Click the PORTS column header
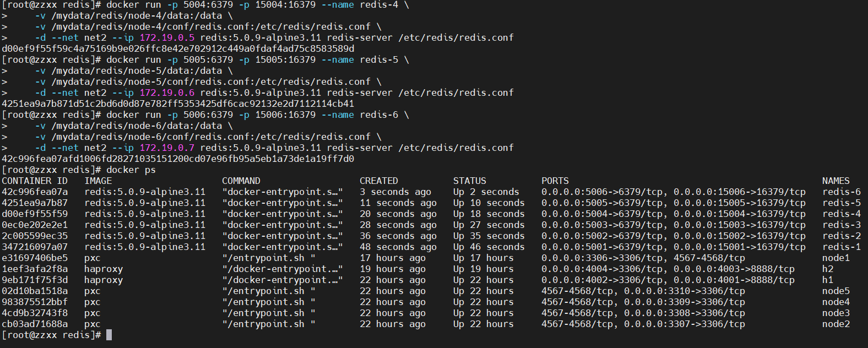The height and width of the screenshot is (348, 868). (x=555, y=181)
